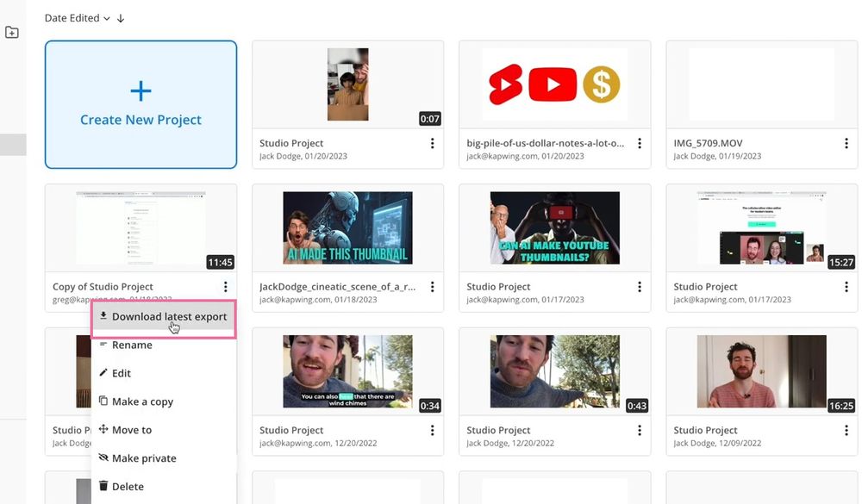The image size is (862, 504).
Task: Click the move crosshair icon next to Move to
Action: [103, 430]
